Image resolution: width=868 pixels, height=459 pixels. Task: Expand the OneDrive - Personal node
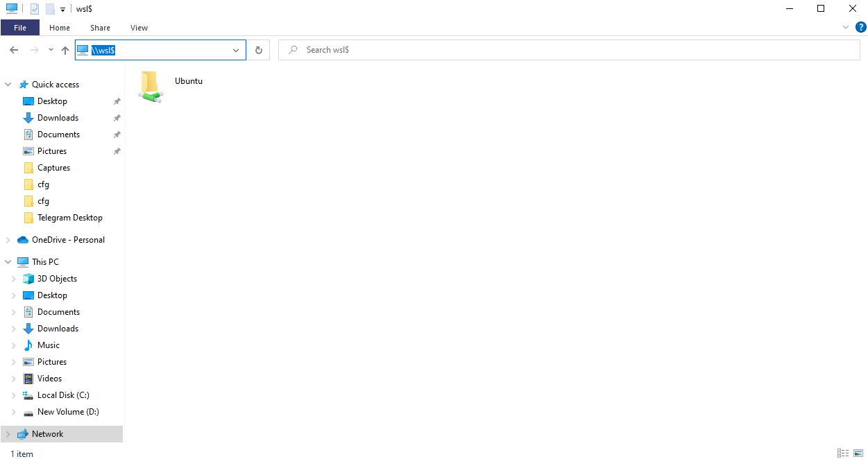[8, 240]
